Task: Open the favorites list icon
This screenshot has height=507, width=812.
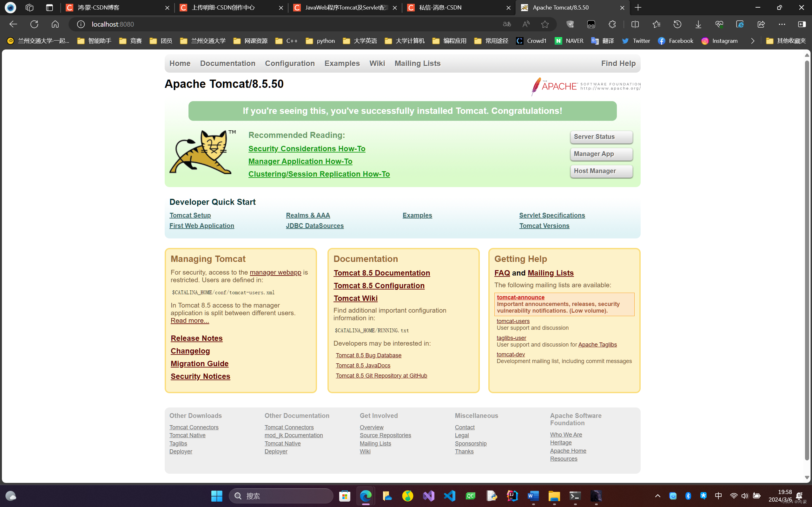Action: tap(656, 24)
